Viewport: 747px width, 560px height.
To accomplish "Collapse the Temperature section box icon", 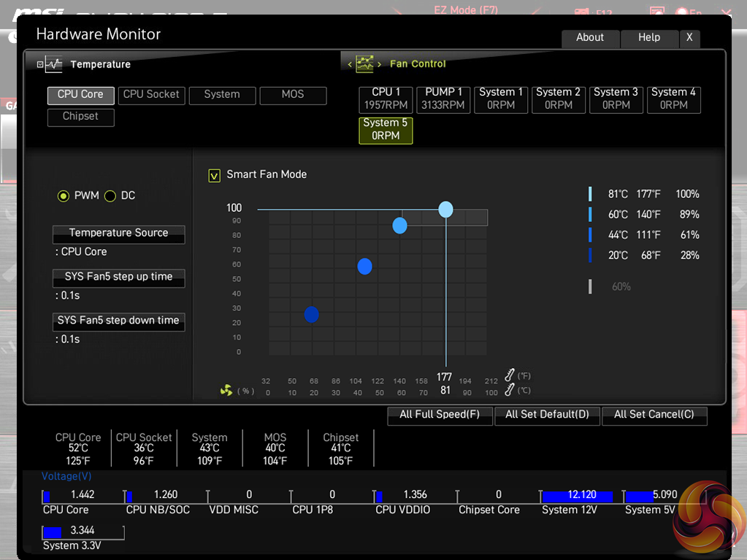I will (40, 64).
